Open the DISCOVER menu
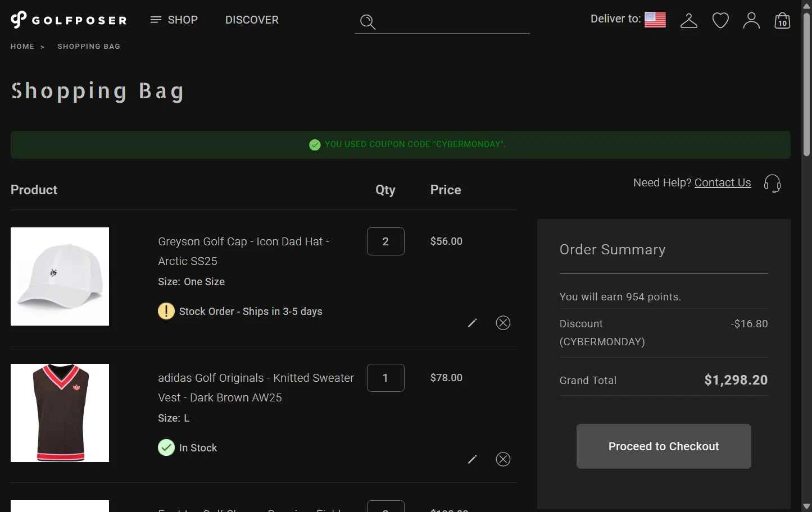 pos(252,20)
